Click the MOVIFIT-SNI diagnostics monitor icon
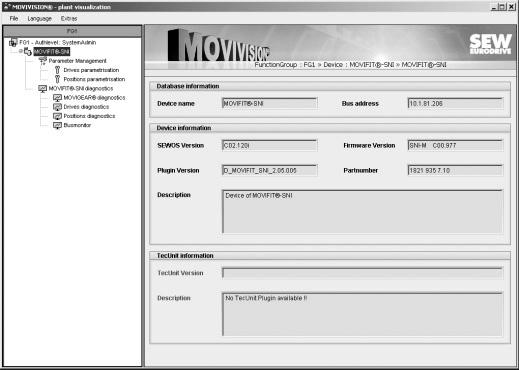This screenshot has width=519, height=370. coord(42,88)
